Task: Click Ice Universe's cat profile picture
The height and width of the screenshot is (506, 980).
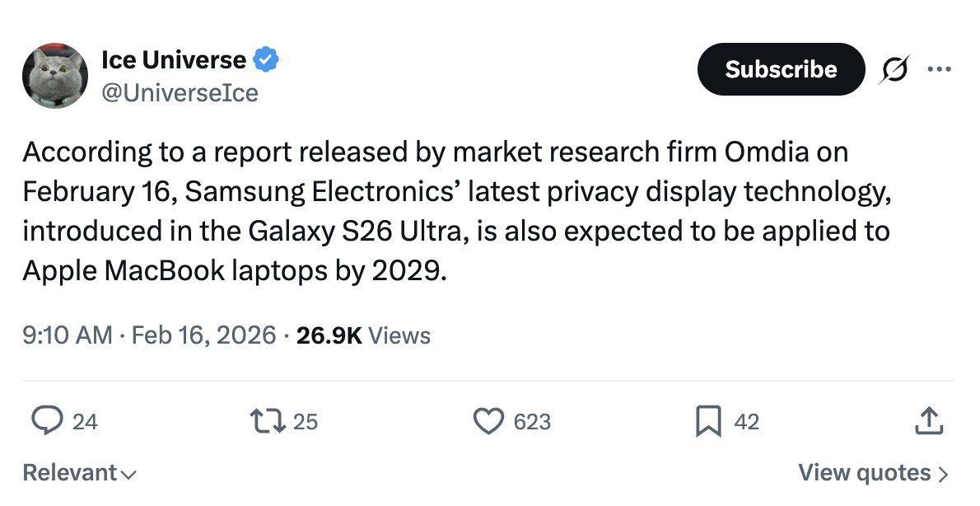Action: tap(54, 76)
